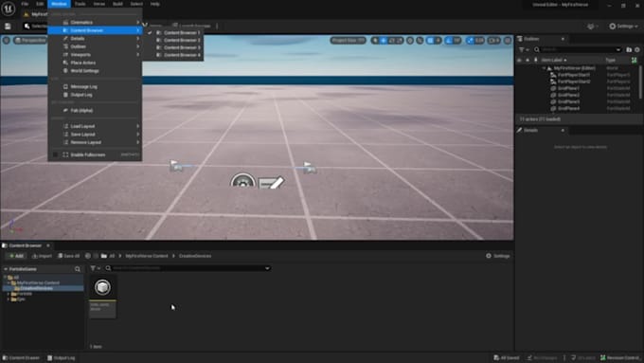644x363 pixels.
Task: Select the viewport select-mode cursor icon
Action: (375, 41)
